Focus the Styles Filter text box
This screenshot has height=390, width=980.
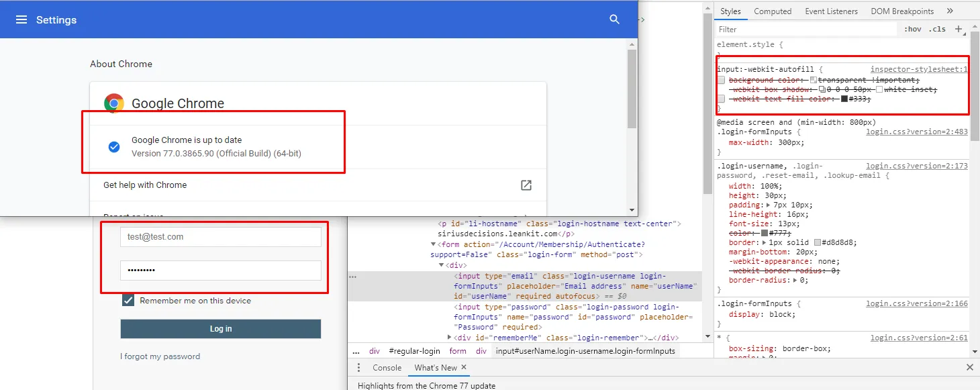coord(805,30)
